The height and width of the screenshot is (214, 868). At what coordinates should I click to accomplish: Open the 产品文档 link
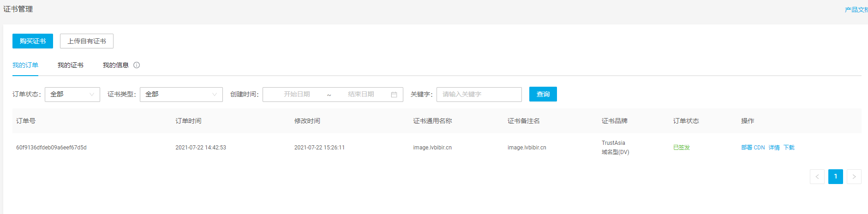point(856,10)
